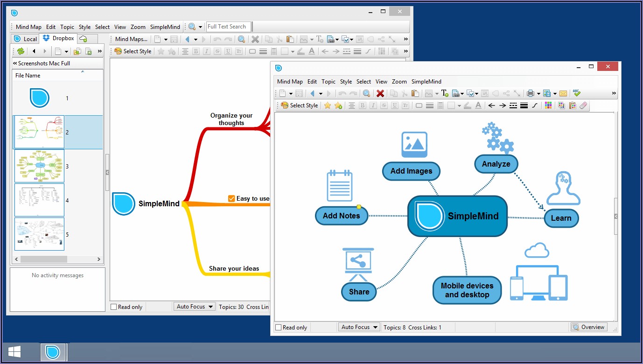Image resolution: width=643 pixels, height=364 pixels.
Task: Click green refresh icon in Dropbox panel
Action: coord(21,51)
